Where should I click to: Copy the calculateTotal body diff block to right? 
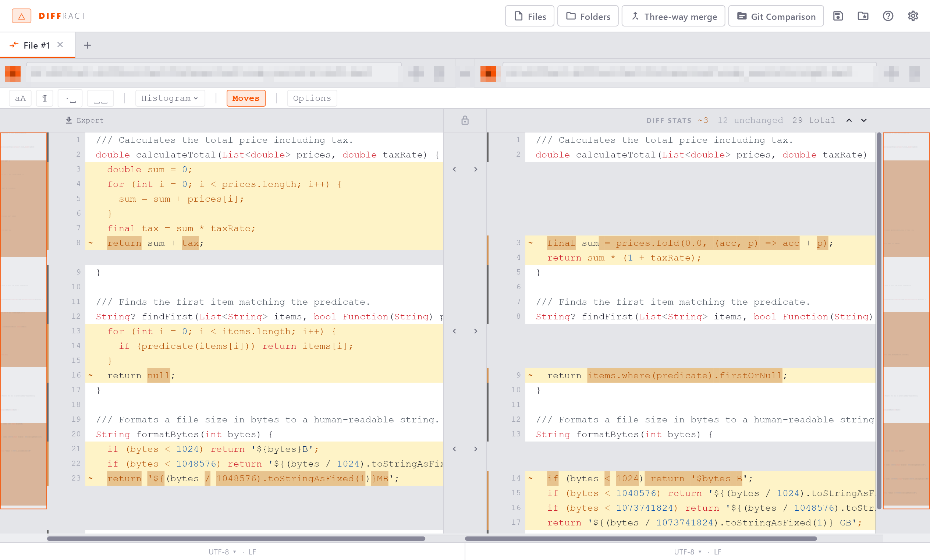475,169
